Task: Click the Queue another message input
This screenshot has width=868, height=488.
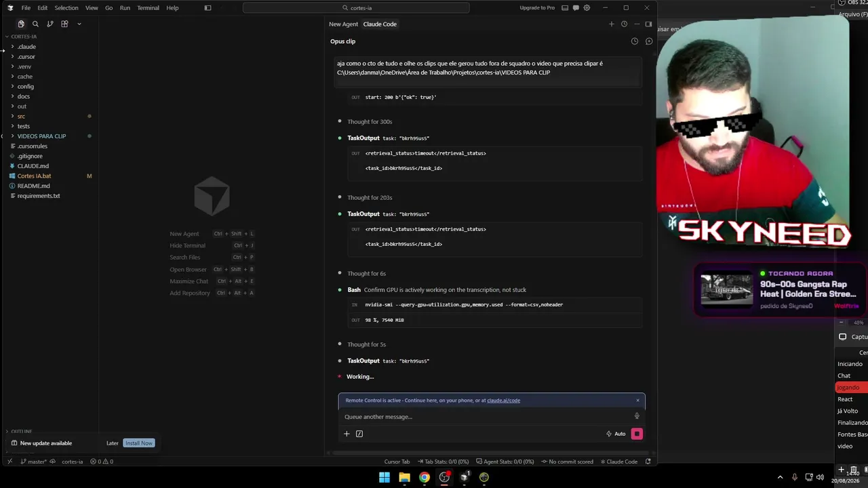Action: point(485,417)
